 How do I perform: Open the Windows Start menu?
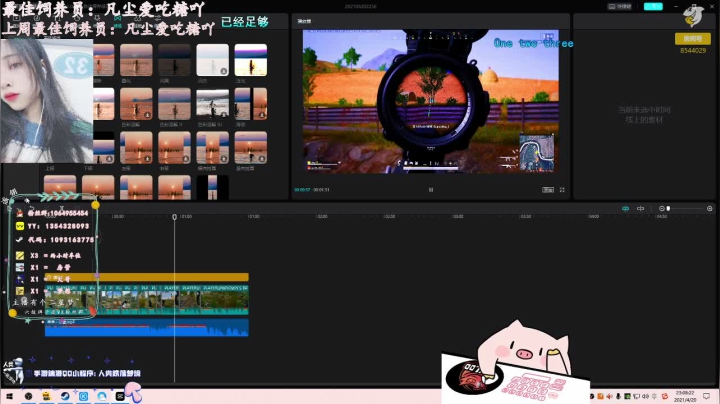[x=10, y=396]
